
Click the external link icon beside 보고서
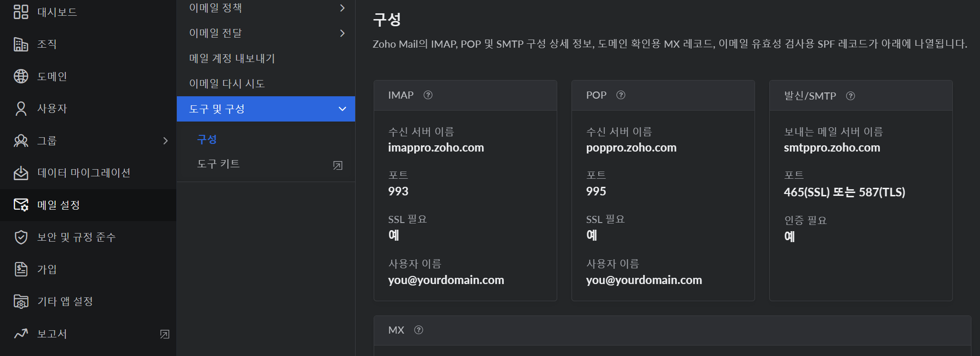[165, 334]
